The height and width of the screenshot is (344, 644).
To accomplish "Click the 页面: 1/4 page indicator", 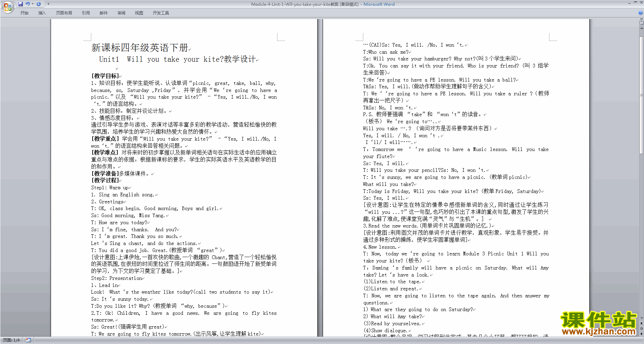I will pos(11,340).
